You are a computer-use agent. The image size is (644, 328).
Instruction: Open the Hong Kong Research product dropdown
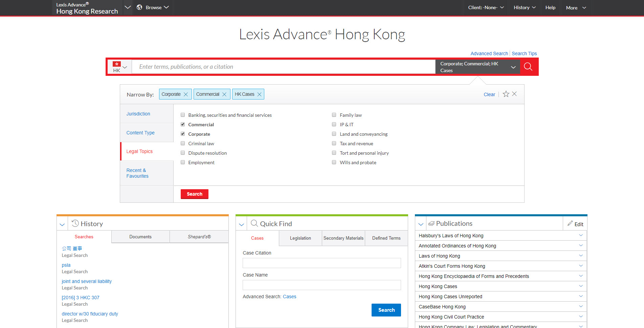point(128,7)
